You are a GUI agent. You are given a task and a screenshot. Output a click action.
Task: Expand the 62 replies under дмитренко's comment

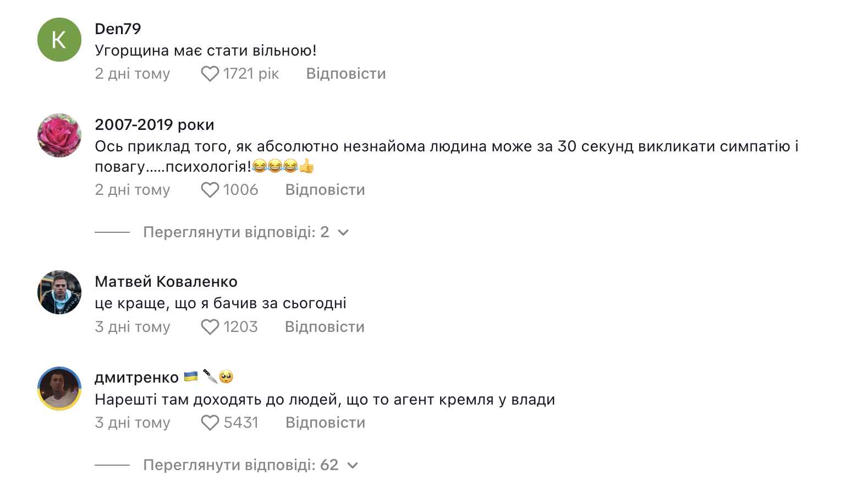(x=240, y=465)
